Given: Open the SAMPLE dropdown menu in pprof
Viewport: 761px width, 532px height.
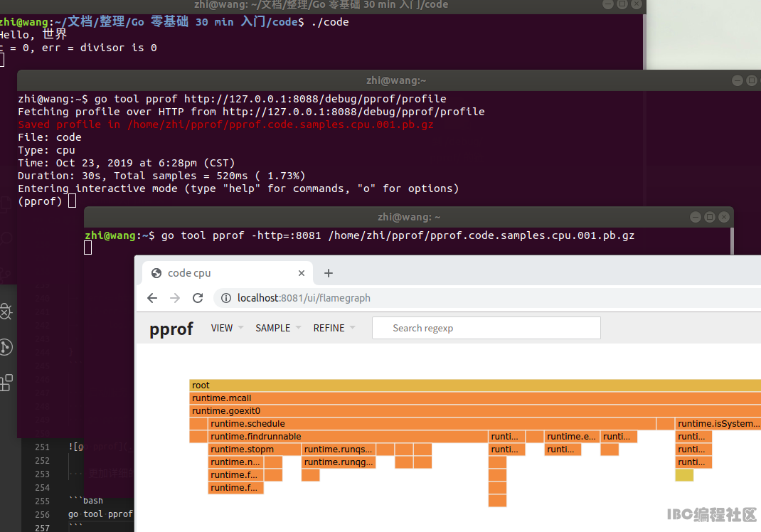Looking at the screenshot, I should tap(278, 328).
